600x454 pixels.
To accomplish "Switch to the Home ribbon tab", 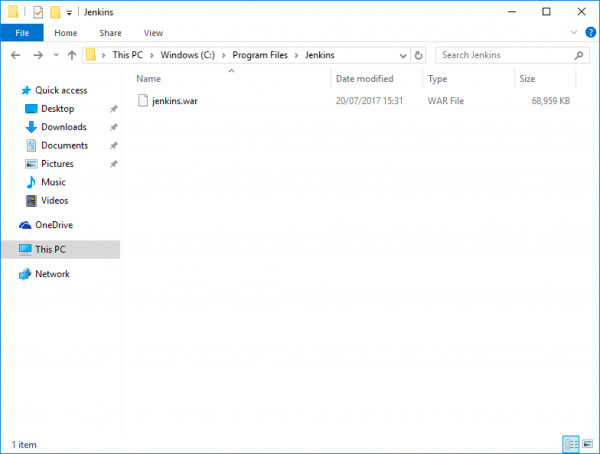I will 65,33.
